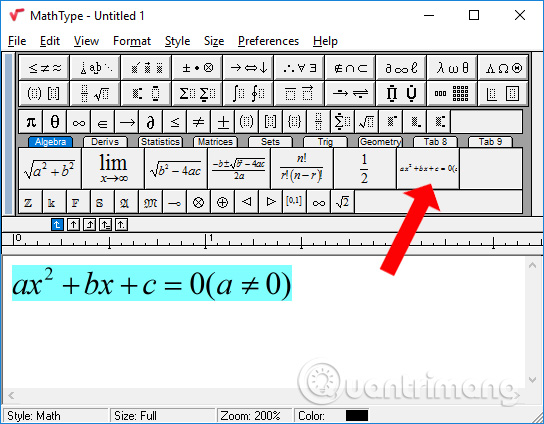The image size is (544, 424).
Task: Click the Zoom: 200% status field
Action: pos(255,415)
